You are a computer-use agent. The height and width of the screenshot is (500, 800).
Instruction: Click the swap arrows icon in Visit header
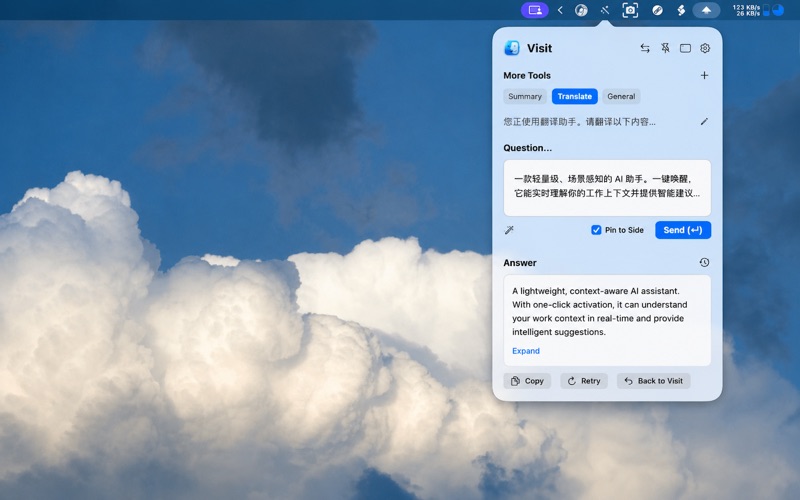point(645,48)
